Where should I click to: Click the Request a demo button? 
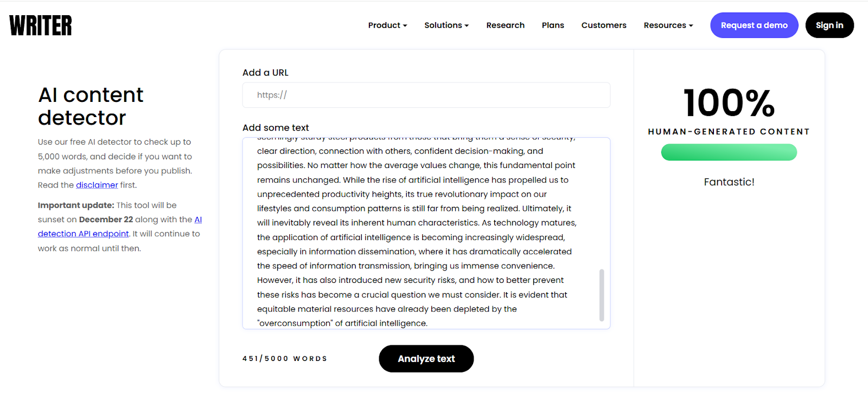[x=754, y=25]
